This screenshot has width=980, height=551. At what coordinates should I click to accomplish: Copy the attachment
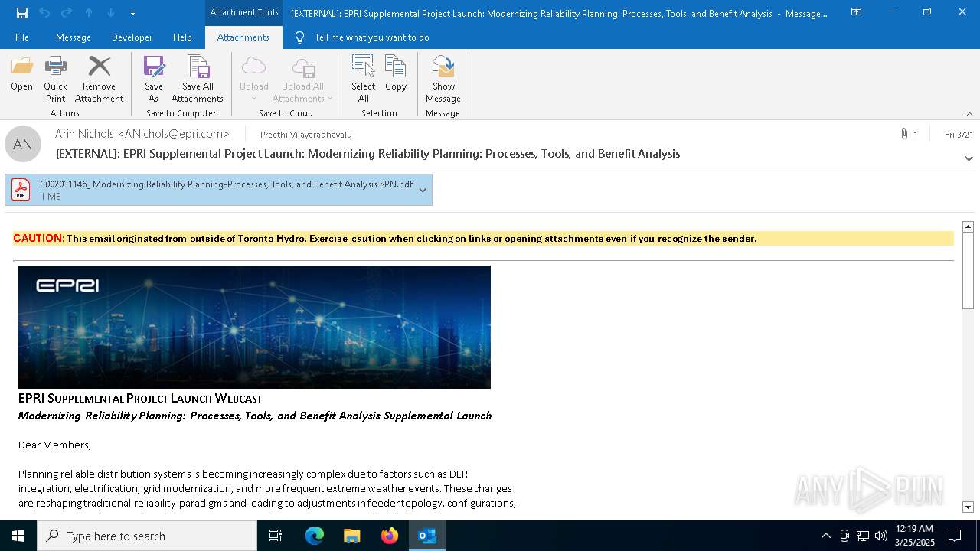(396, 74)
